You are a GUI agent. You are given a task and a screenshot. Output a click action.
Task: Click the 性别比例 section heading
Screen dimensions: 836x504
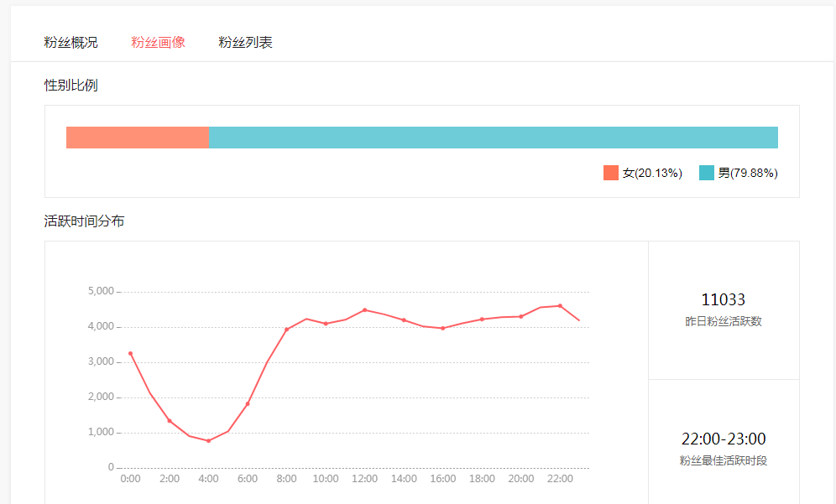tap(71, 86)
